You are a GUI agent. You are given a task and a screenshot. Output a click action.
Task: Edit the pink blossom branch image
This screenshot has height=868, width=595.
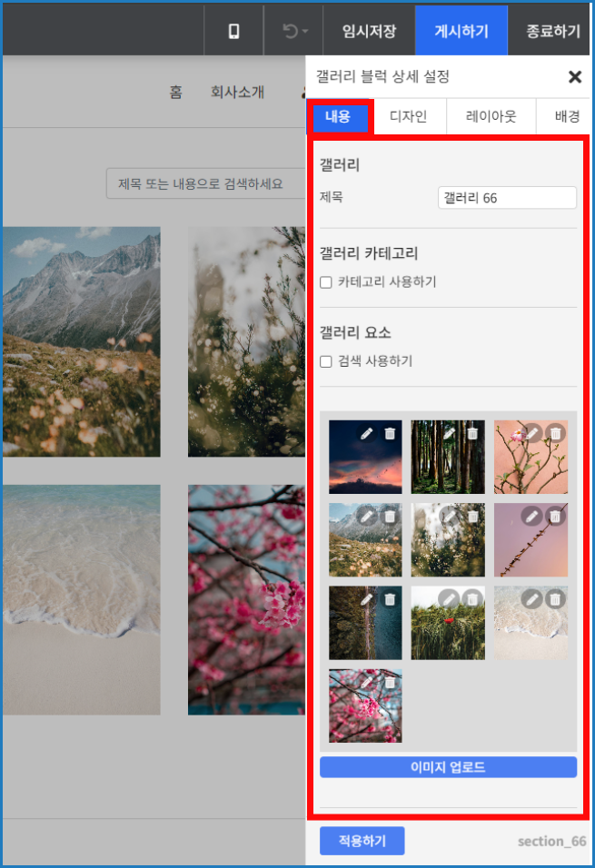(x=531, y=433)
